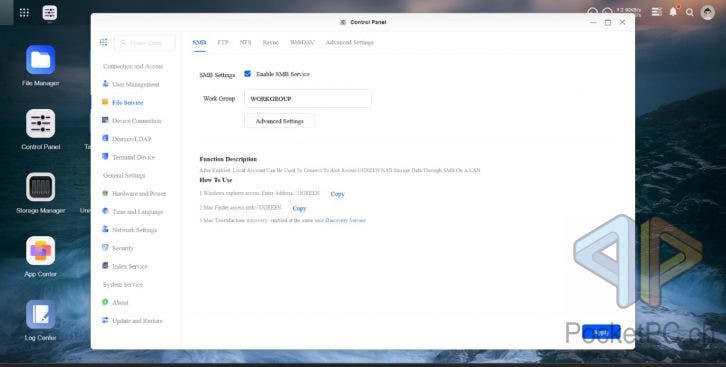Viewport: 726px width, 367px height.
Task: Click the Apply button
Action: pos(601,332)
